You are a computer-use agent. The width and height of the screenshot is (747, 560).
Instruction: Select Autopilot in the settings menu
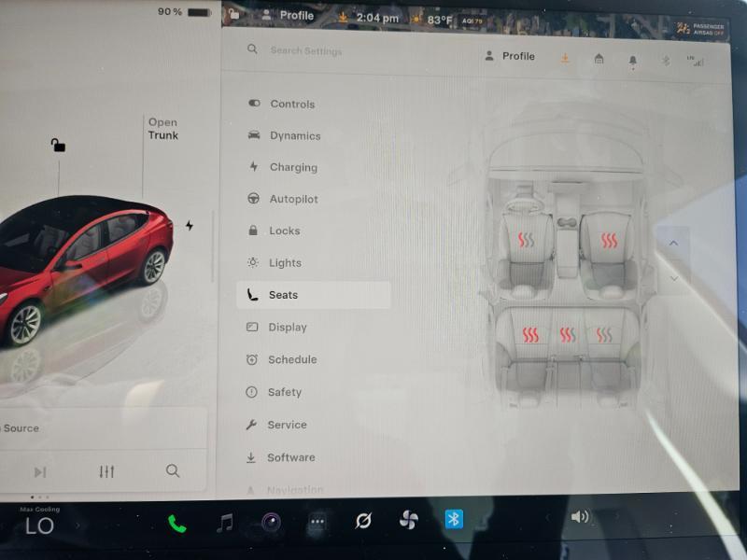pyautogui.click(x=293, y=199)
